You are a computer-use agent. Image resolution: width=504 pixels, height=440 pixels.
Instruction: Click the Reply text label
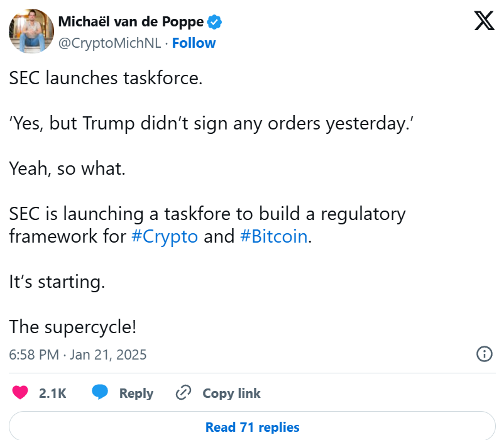point(136,393)
